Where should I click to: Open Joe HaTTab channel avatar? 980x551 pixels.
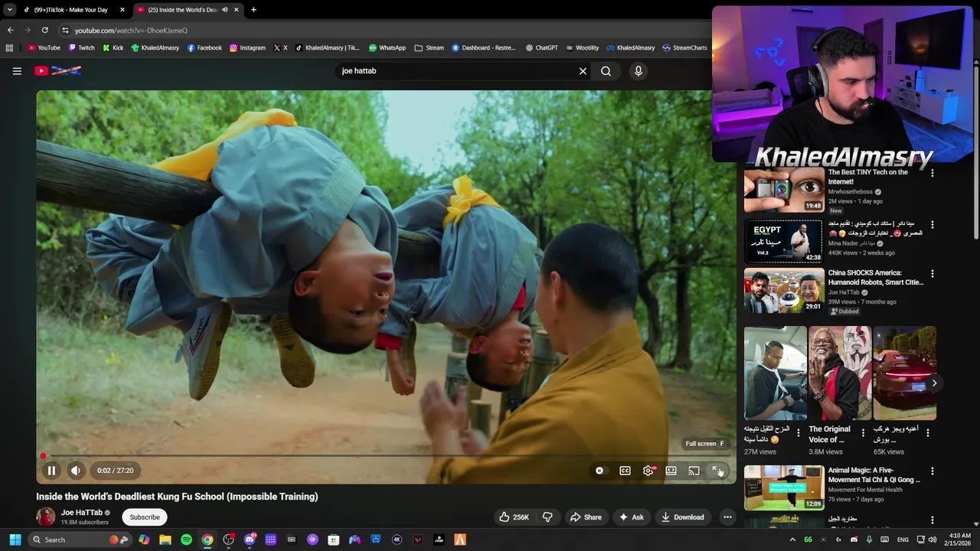46,517
